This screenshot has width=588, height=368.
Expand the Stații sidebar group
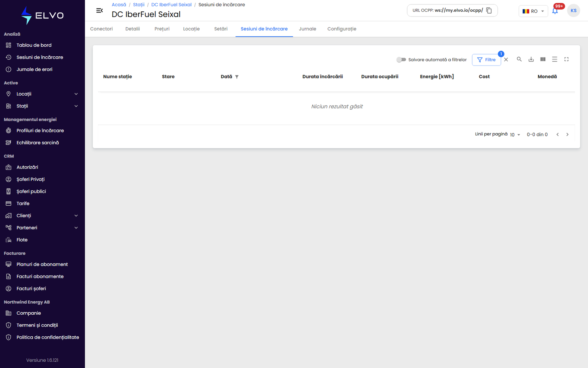point(42,106)
